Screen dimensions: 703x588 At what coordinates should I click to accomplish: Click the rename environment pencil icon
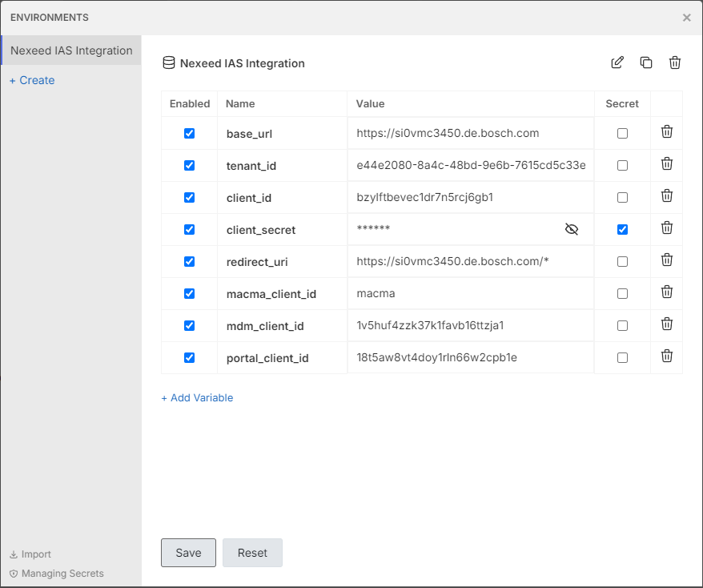617,62
